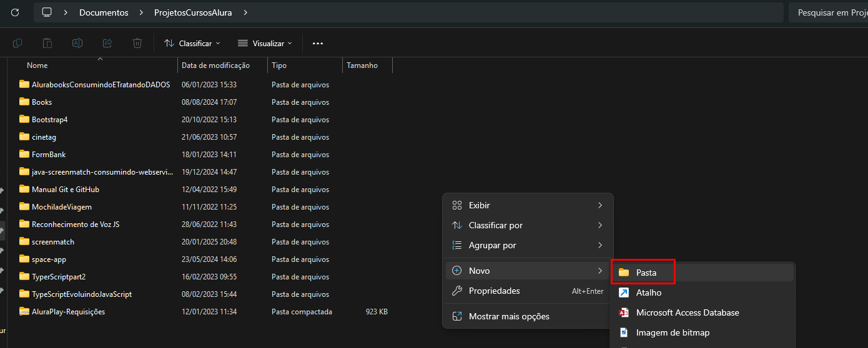Click the space-app folder icon

tap(24, 259)
